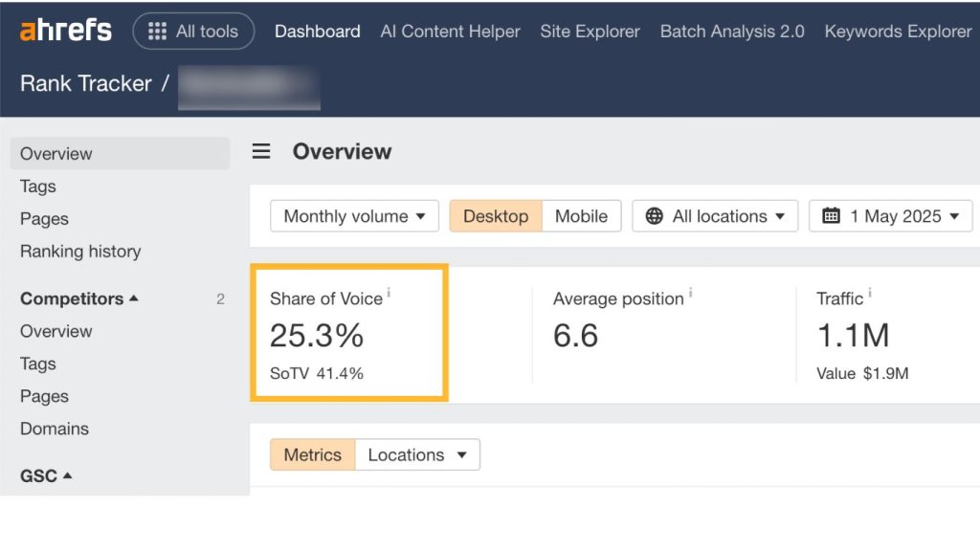
Task: Open Site Explorer in top navigation
Action: 590,32
